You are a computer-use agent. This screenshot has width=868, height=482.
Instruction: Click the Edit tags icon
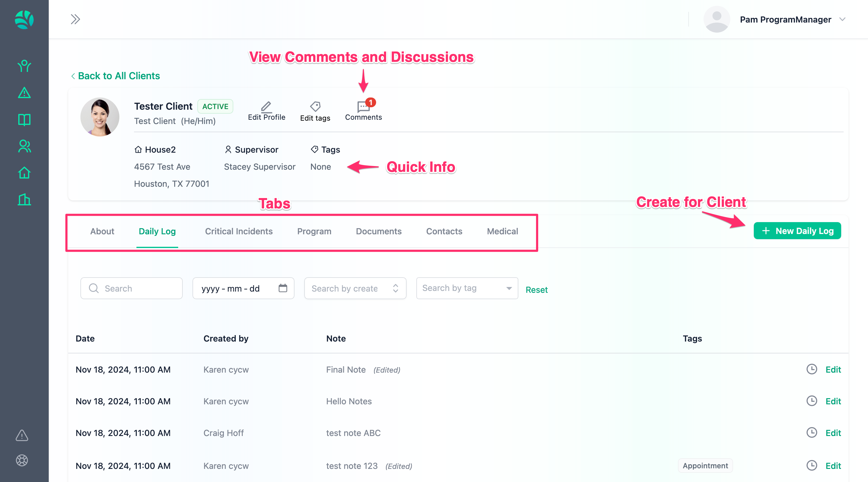(315, 107)
